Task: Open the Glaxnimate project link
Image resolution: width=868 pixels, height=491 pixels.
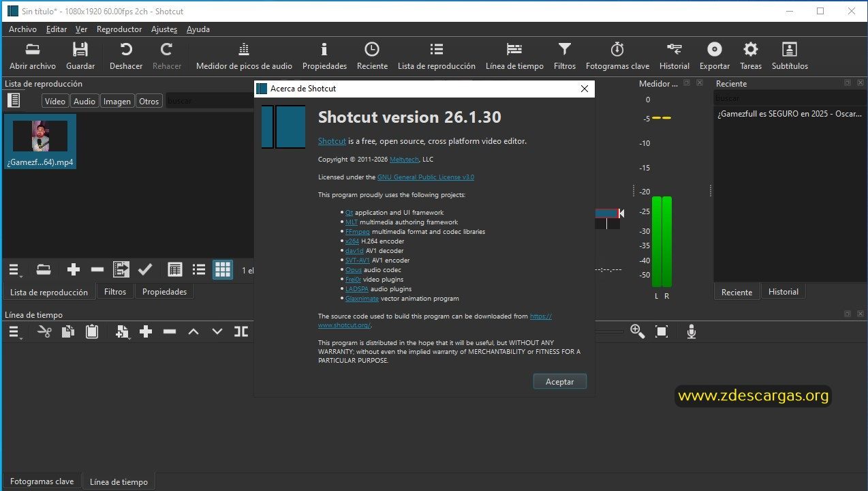Action: 362,299
